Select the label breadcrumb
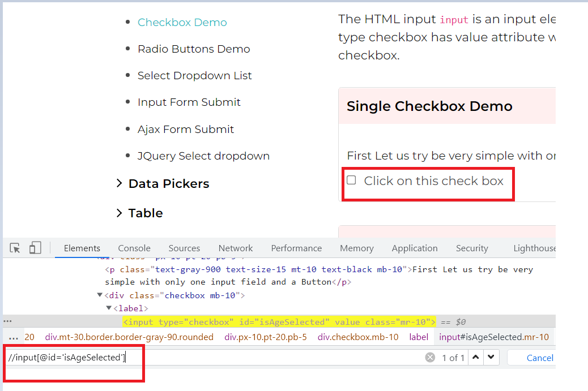Viewport: 588px width, 391px height. [x=419, y=337]
